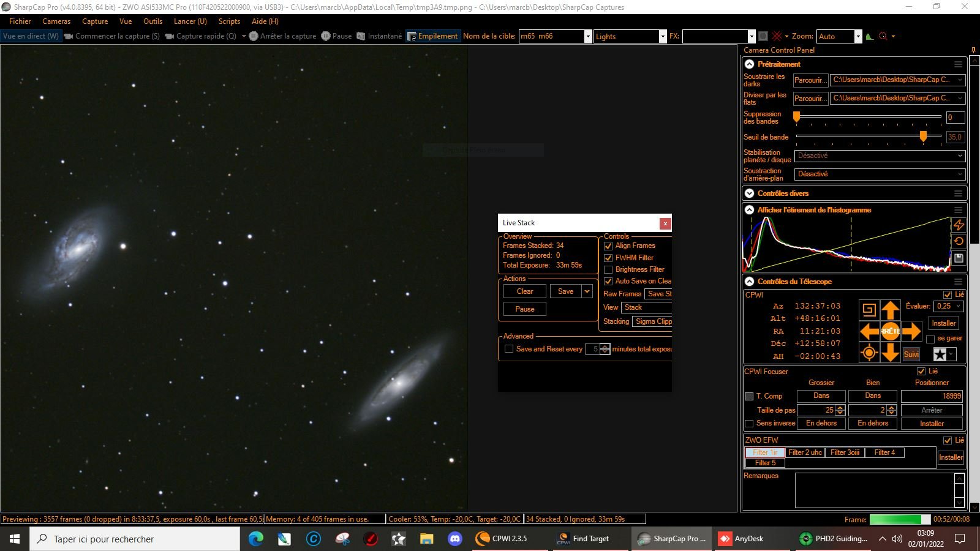The width and height of the screenshot is (980, 551).
Task: Enable Brightness Filter checkbox
Action: [608, 269]
